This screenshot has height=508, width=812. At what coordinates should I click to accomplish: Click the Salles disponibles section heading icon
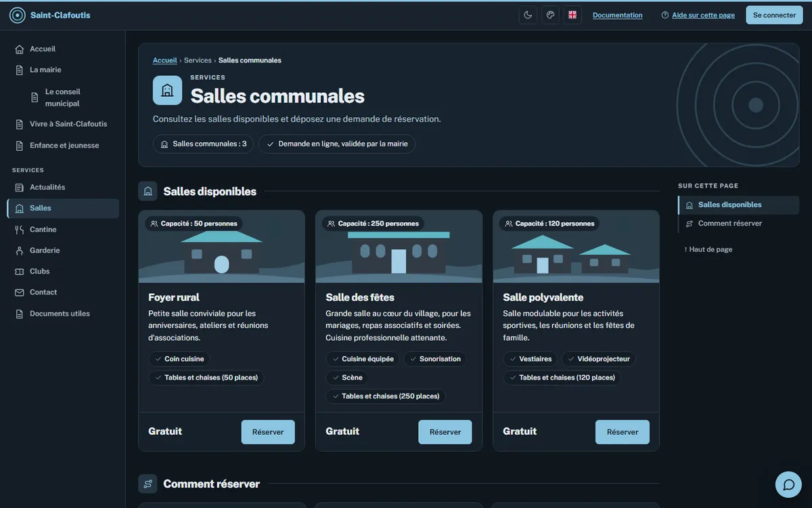148,191
